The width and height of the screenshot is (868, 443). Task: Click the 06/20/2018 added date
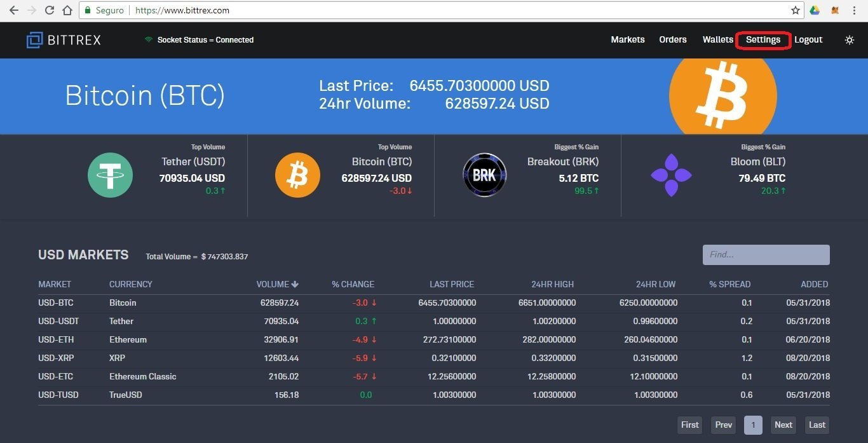pyautogui.click(x=808, y=340)
